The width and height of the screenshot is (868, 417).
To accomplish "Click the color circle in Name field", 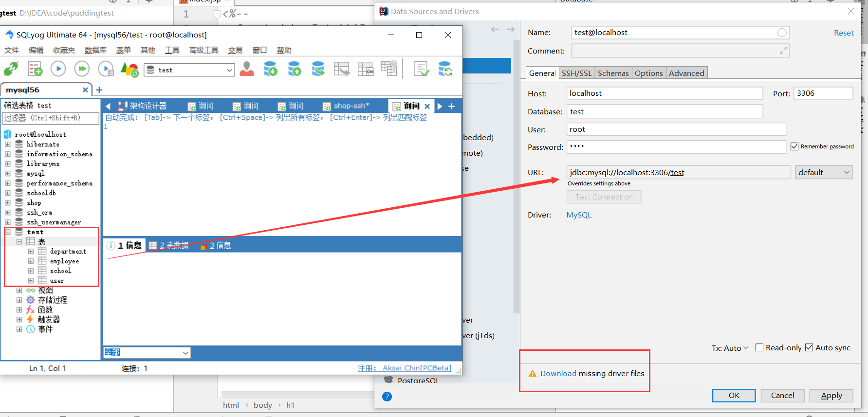I will 782,33.
